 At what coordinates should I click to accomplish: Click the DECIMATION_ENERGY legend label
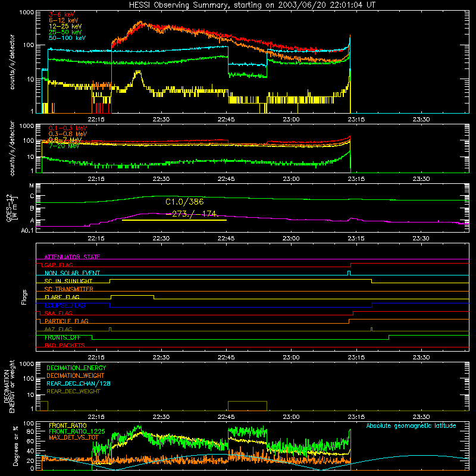tap(76, 368)
